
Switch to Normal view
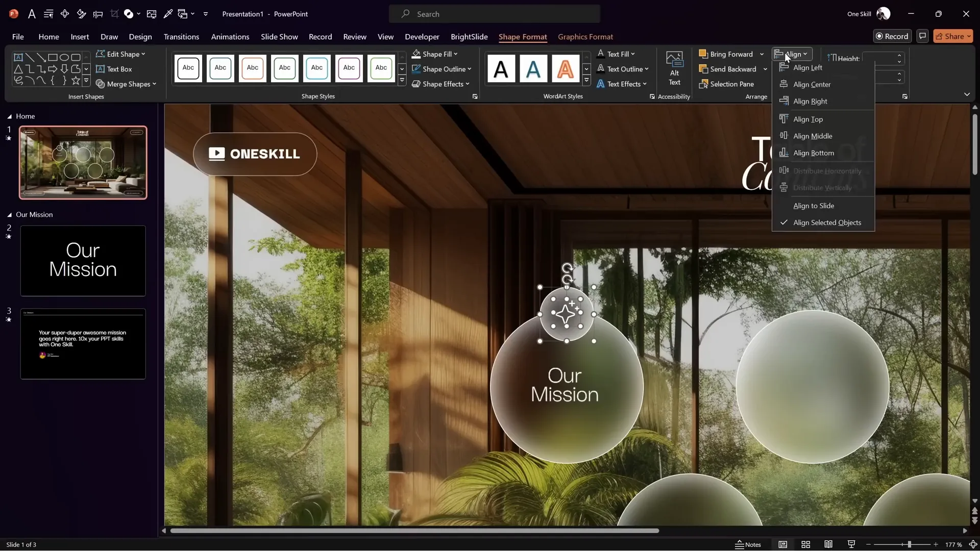782,544
